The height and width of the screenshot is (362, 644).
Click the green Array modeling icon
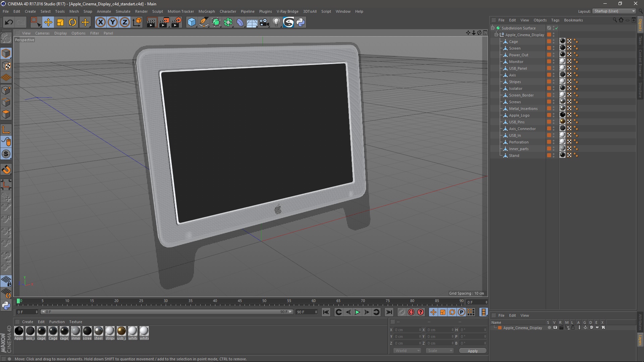(228, 22)
